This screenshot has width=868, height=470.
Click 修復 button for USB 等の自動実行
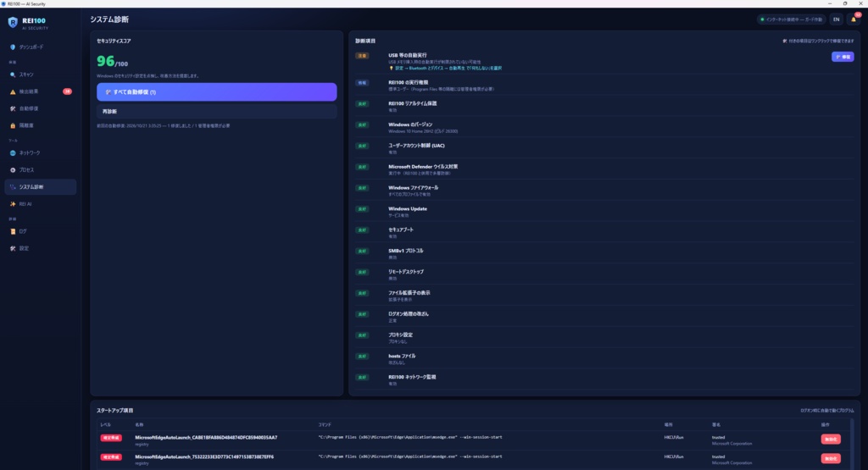click(843, 57)
